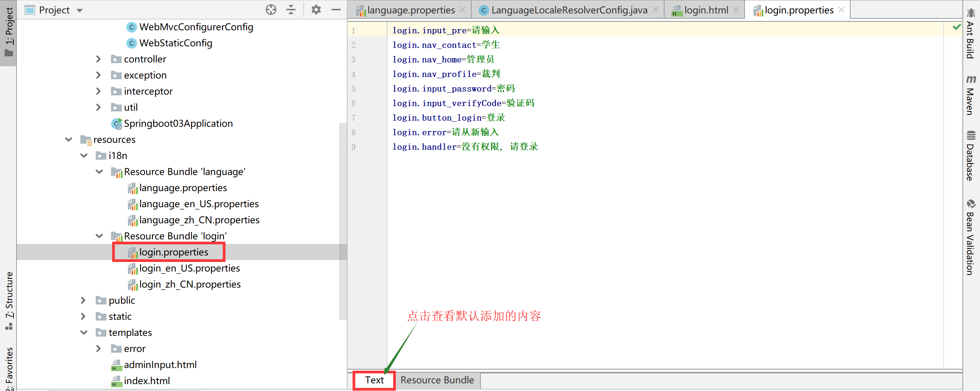
Task: Click the collapse-all icon in Project toolbar
Action: (291, 10)
